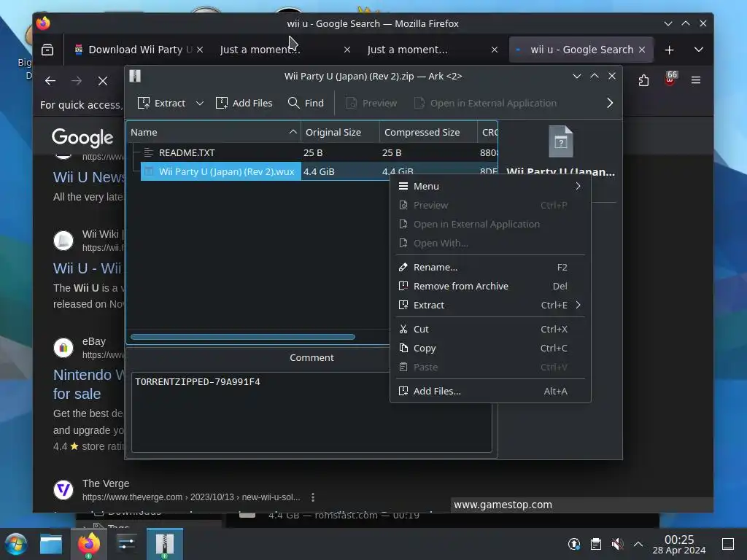Open the list all tabs dropdown
Screen dimensions: 747x560
[698, 50]
